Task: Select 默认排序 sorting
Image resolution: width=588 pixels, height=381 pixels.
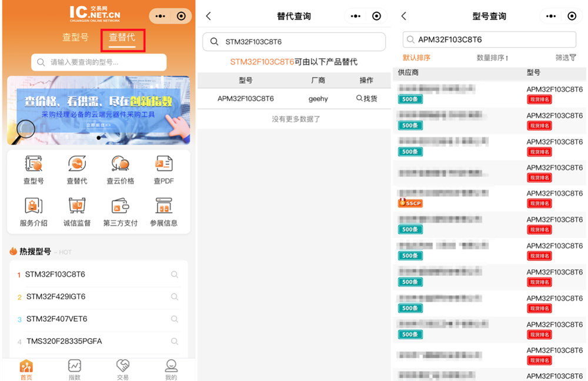Action: [416, 58]
